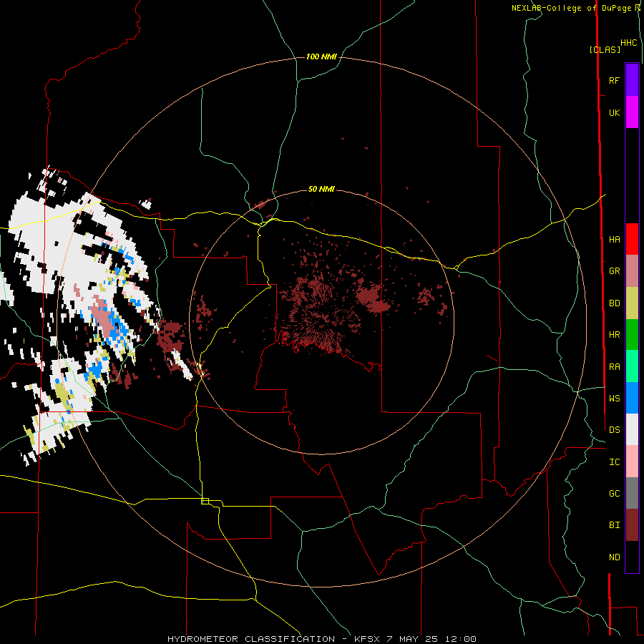Click the HR dark green swatch
Screen dimensions: 644x644
point(632,334)
